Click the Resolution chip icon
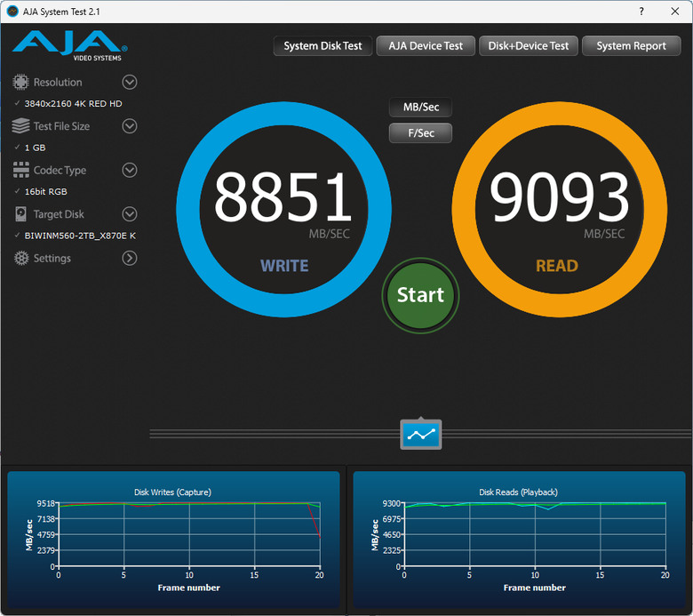This screenshot has width=693, height=616. tap(20, 83)
